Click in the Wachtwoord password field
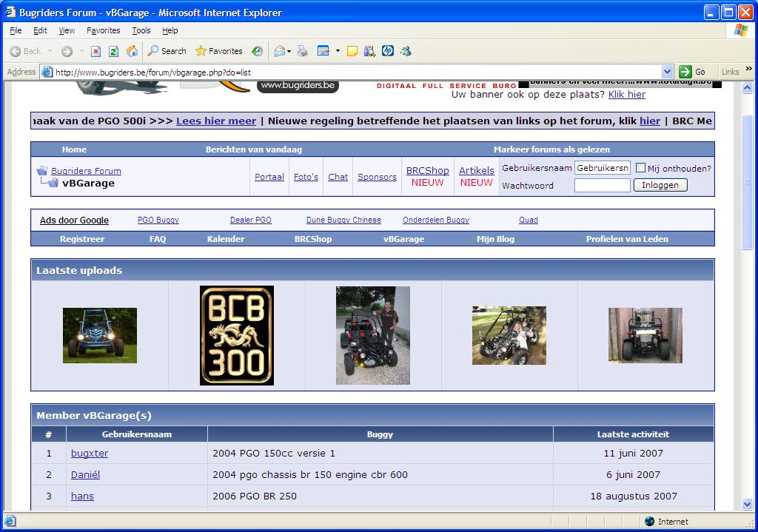Image resolution: width=758 pixels, height=532 pixels. [602, 185]
